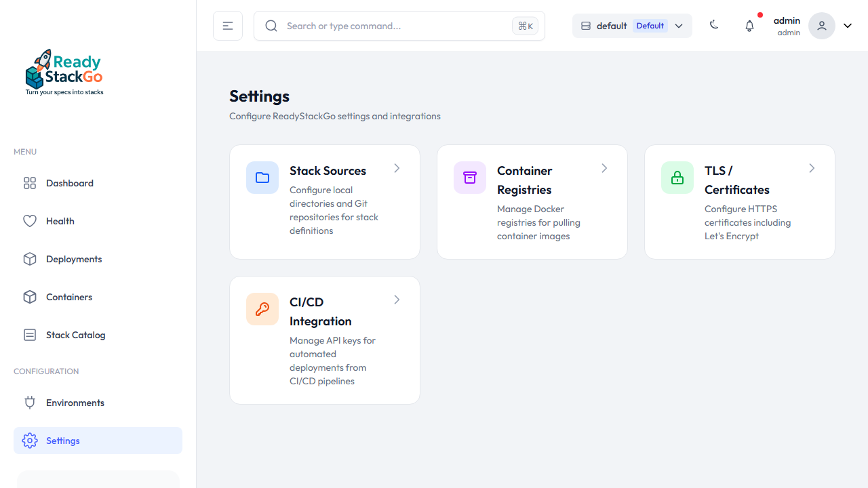Screen dimensions: 868x488
Task: Select Settings in the sidebar menu
Action: (62, 441)
